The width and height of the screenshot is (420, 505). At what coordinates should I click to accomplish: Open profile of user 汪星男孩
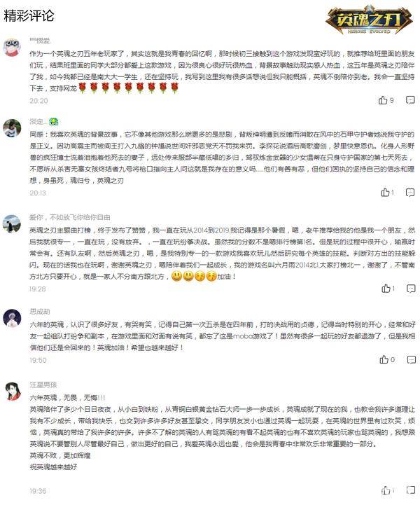[x=43, y=385]
